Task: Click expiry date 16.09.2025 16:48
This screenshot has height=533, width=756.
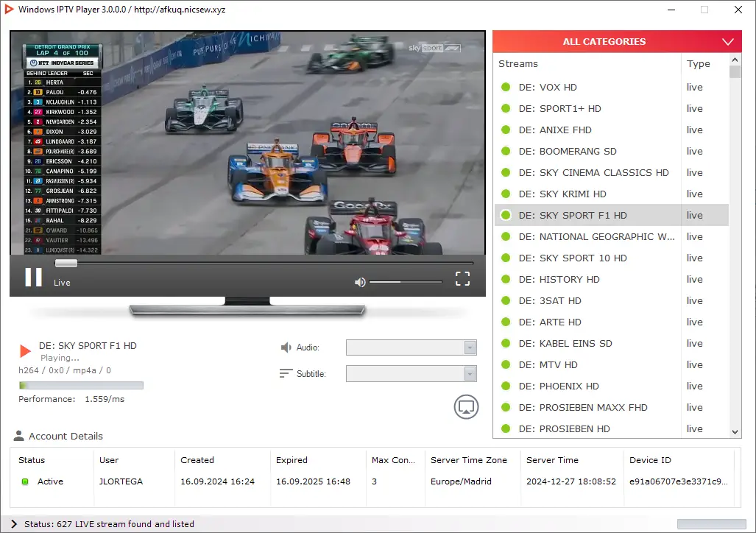Action: (313, 481)
